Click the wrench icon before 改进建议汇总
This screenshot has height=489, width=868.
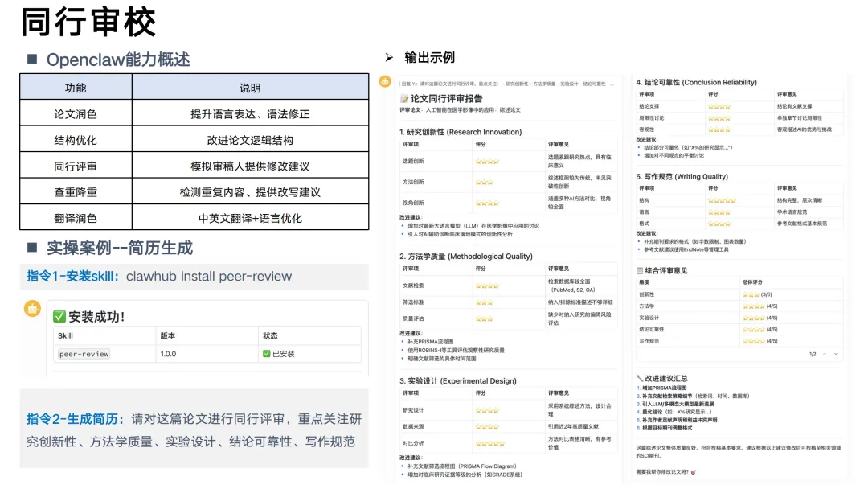coord(640,378)
